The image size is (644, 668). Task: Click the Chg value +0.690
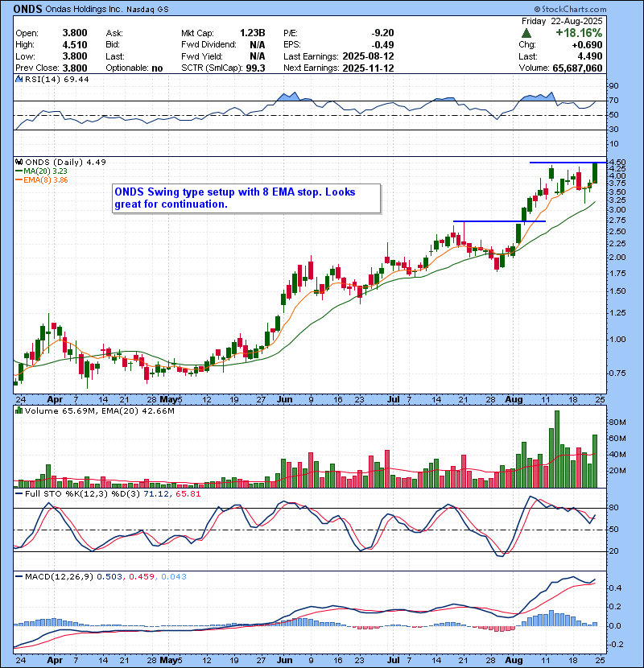[x=588, y=45]
